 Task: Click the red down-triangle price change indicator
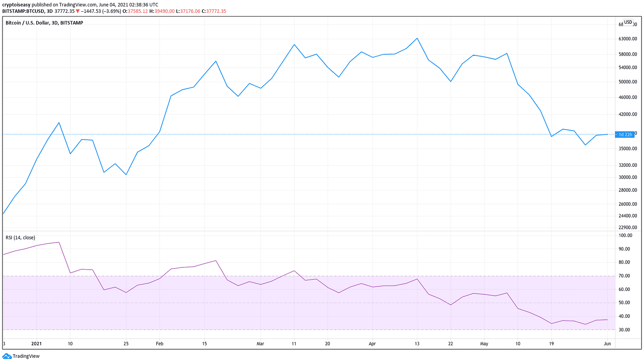[x=78, y=11]
